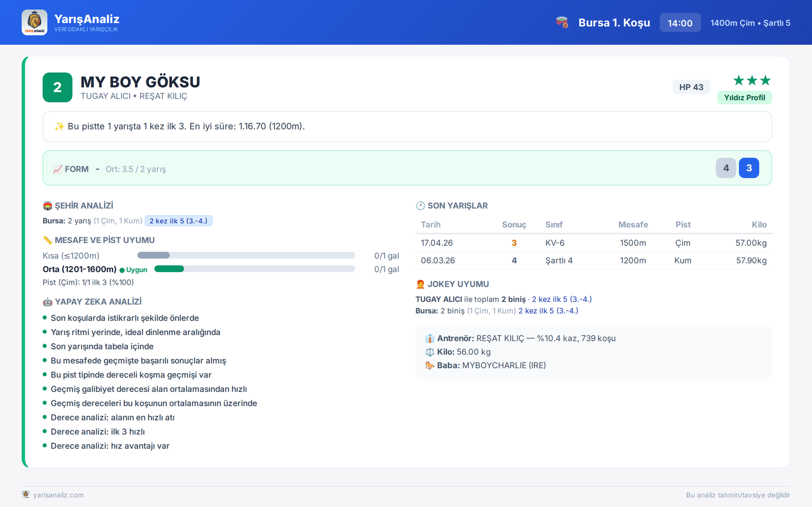Click the horse icon next to Baba
Image resolution: width=812 pixels, height=507 pixels.
(x=429, y=365)
